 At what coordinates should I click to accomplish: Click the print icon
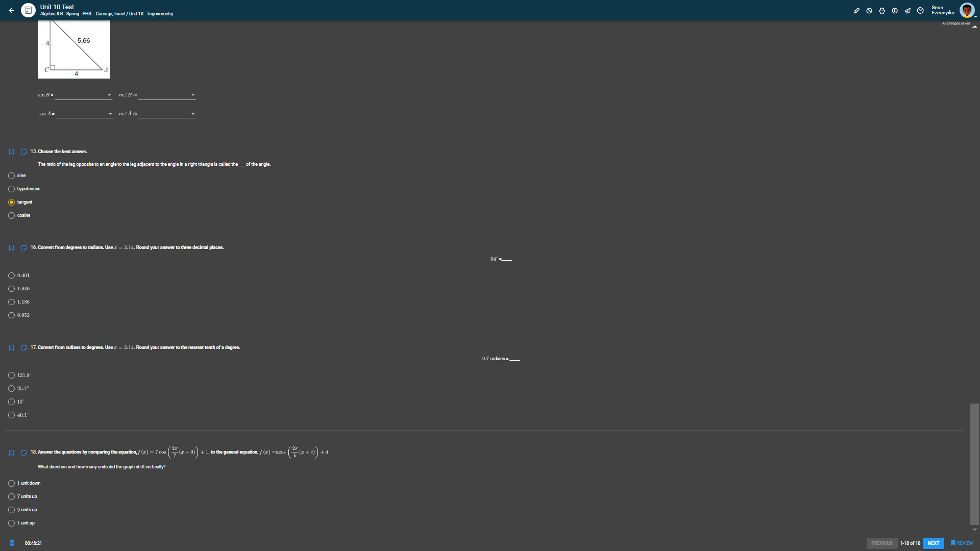[x=882, y=11]
